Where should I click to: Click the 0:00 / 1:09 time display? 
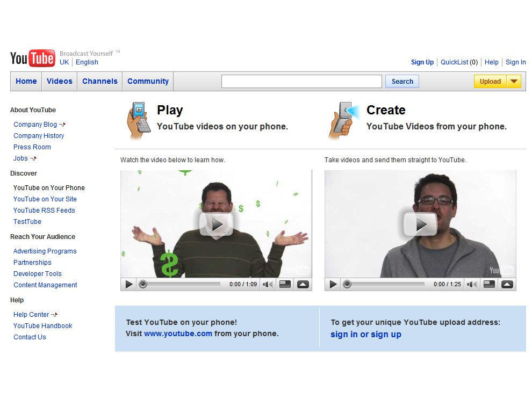[x=243, y=284]
